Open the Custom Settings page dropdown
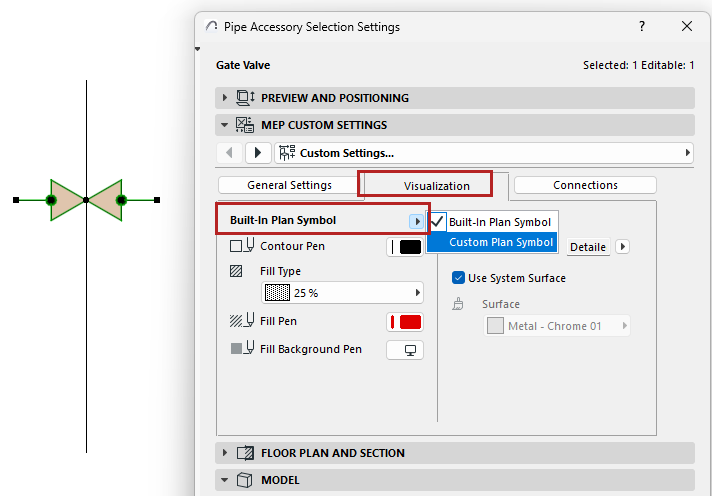712x496 pixels. pyautogui.click(x=484, y=153)
